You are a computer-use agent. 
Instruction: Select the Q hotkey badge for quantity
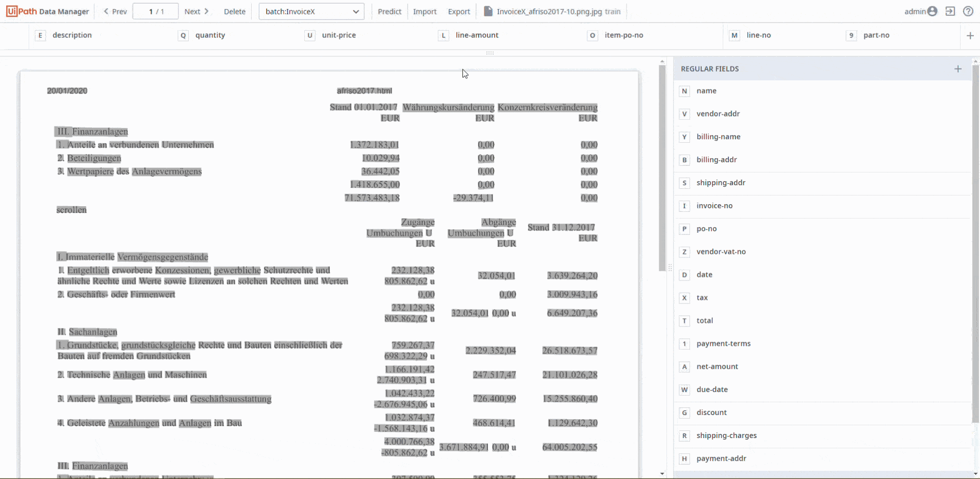coord(183,35)
